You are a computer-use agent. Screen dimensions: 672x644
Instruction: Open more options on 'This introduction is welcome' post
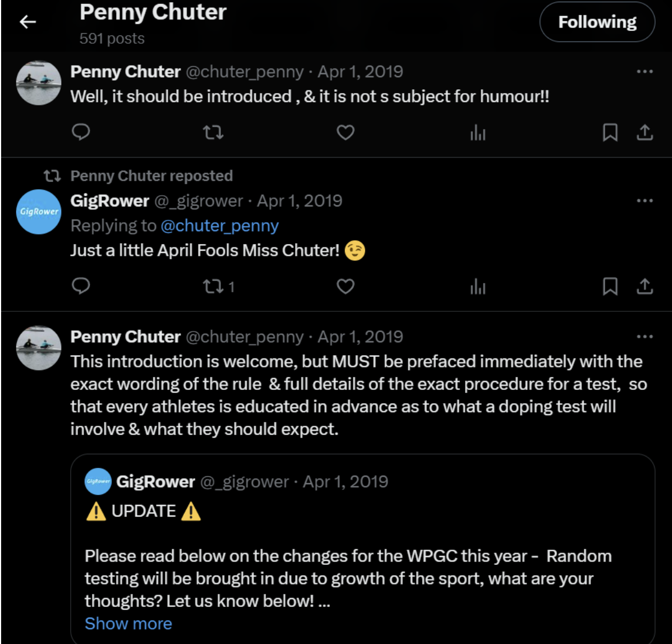pos(645,337)
